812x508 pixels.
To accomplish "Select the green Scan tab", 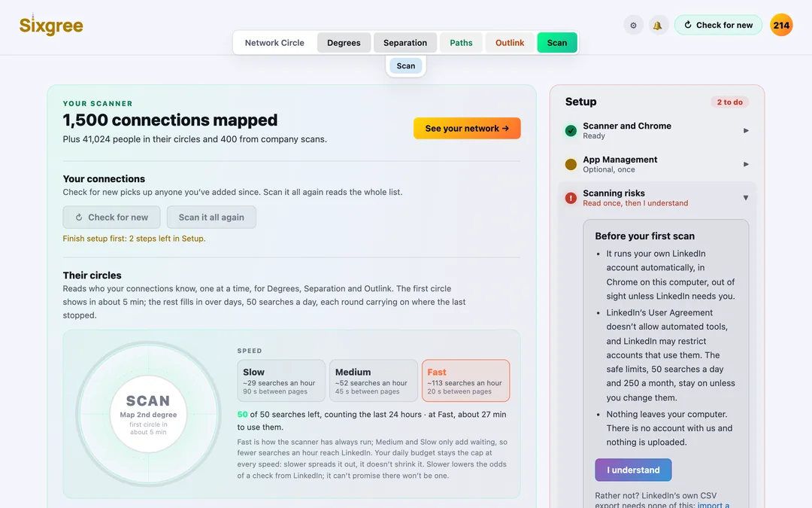I will (x=556, y=42).
